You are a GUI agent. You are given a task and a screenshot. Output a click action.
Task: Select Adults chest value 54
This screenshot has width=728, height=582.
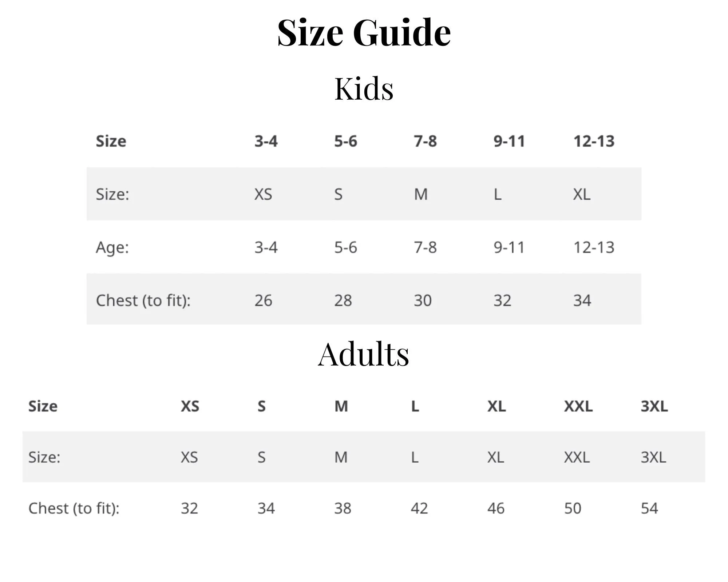649,508
